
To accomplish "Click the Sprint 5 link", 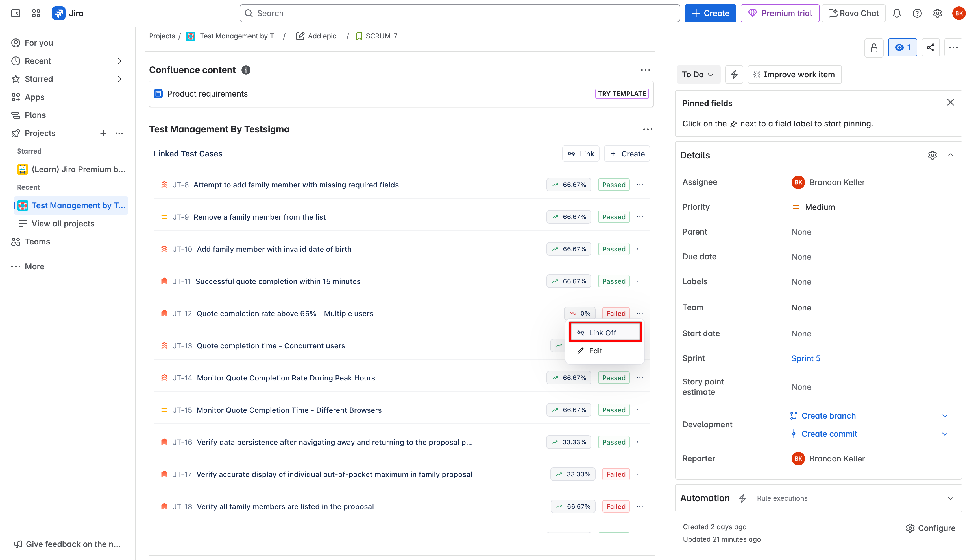I will [x=806, y=358].
